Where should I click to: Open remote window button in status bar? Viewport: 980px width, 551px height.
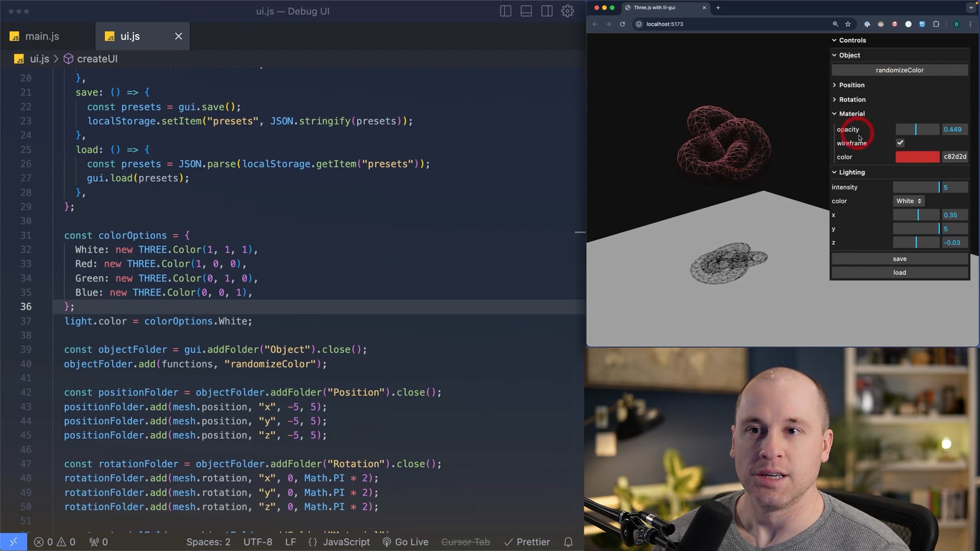coord(14,542)
